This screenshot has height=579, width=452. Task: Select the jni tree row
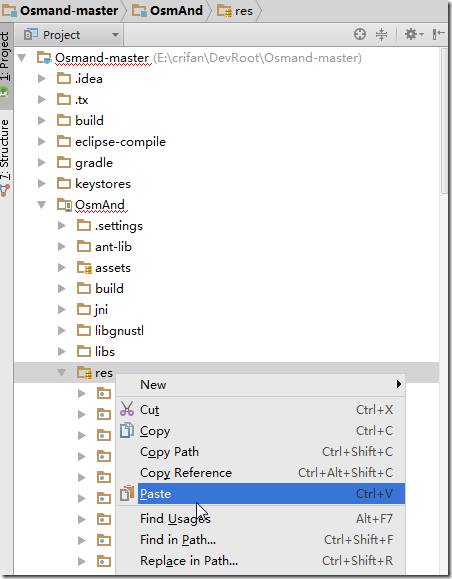tap(226, 309)
